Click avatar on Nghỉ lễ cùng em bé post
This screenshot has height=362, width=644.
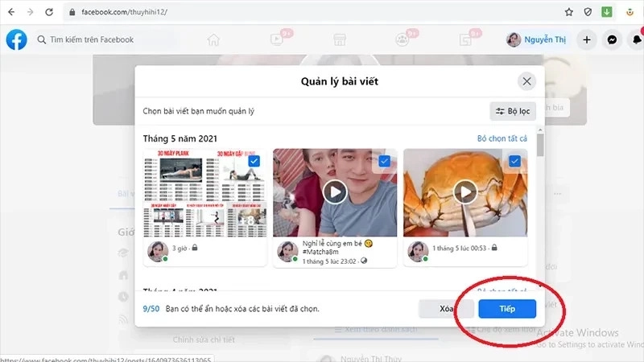pos(287,251)
